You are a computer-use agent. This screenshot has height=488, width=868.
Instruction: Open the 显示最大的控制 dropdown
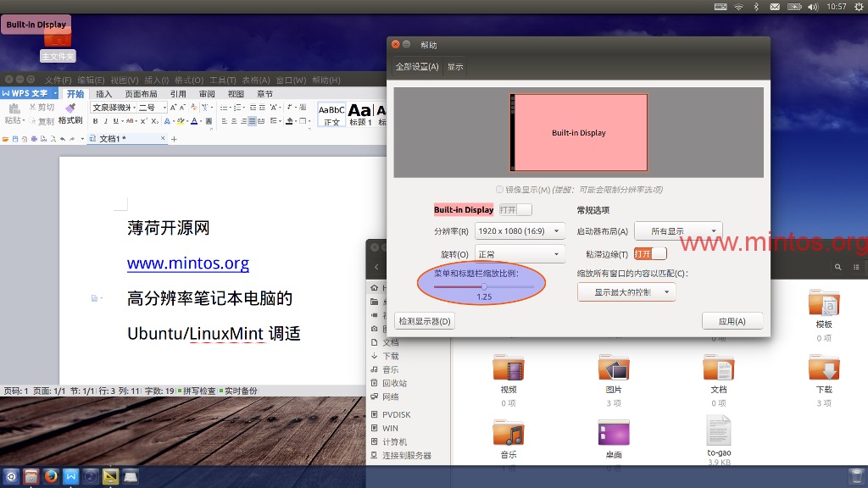coord(626,292)
